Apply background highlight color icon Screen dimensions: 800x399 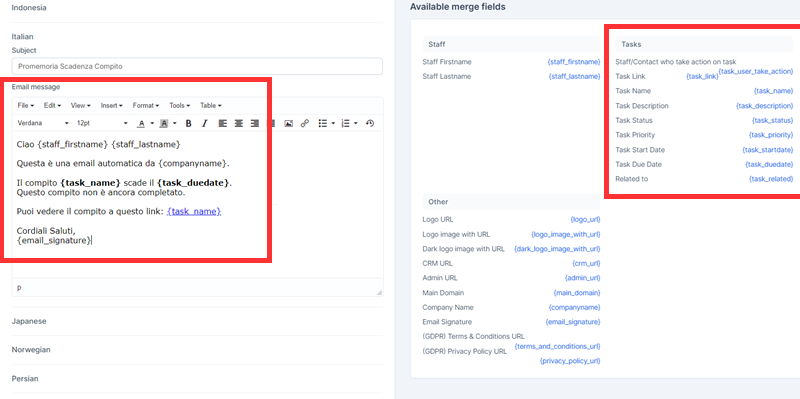164,123
